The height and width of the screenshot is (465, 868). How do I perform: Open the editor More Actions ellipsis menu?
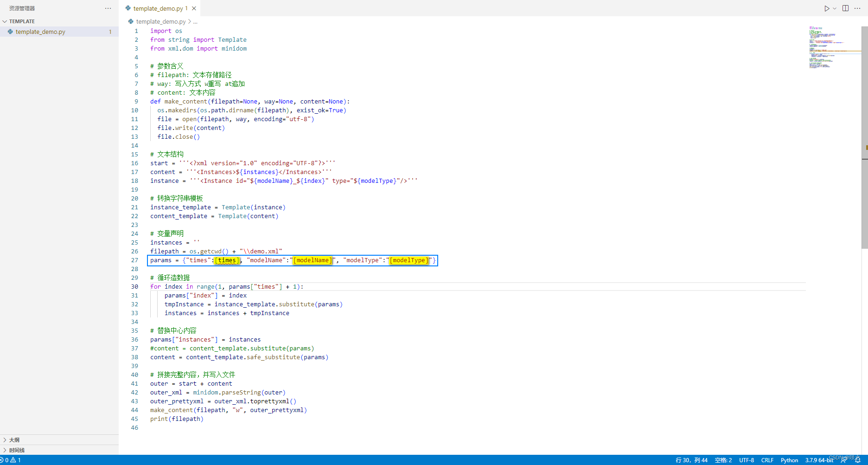pos(858,8)
